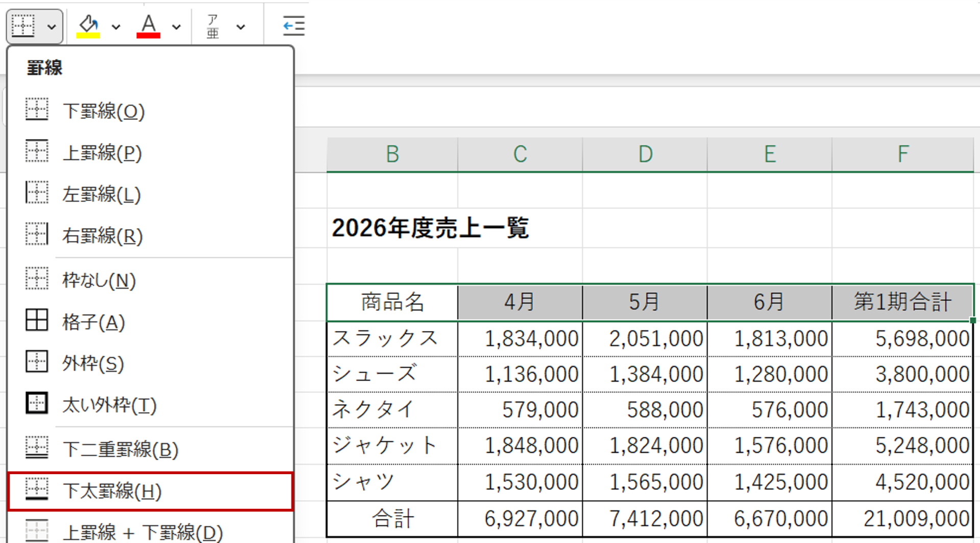The image size is (980, 543).
Task: Open the borders dropdown arrow
Action: coord(52,27)
